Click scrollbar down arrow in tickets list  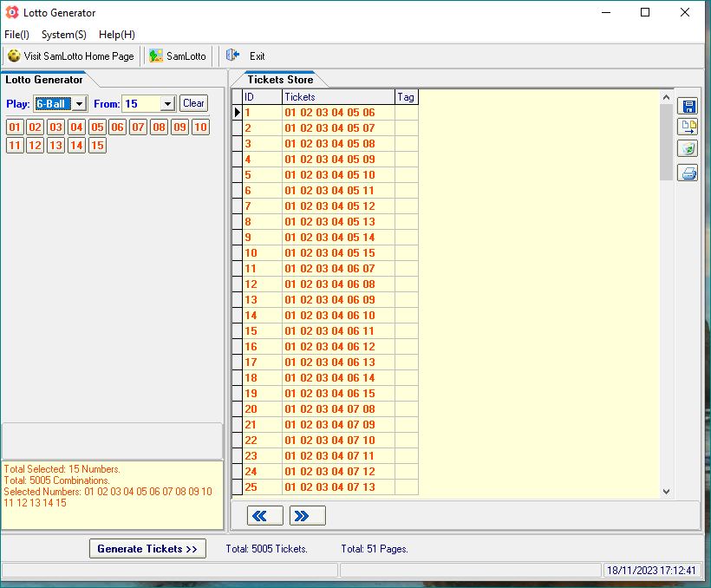[x=666, y=492]
